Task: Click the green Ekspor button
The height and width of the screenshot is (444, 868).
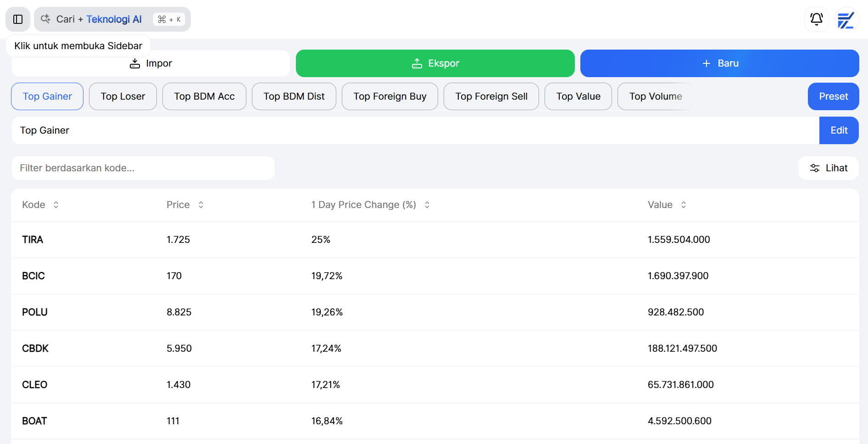Action: [x=435, y=63]
